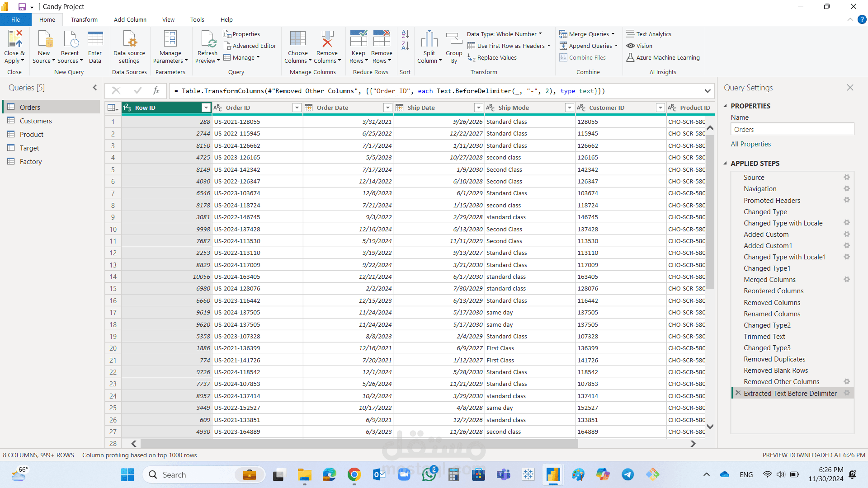Image resolution: width=868 pixels, height=488 pixels.
Task: Select the Customers query
Action: (36, 121)
